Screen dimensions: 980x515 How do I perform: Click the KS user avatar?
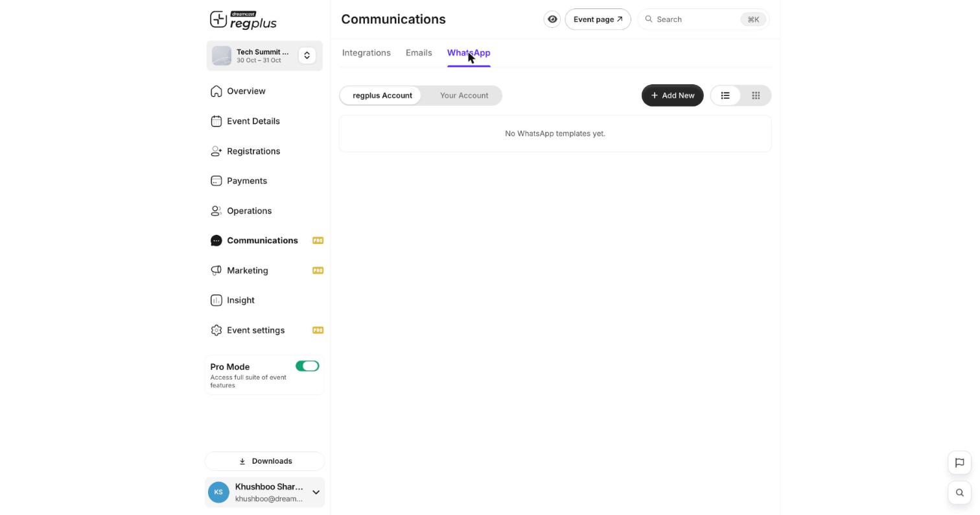(x=218, y=492)
